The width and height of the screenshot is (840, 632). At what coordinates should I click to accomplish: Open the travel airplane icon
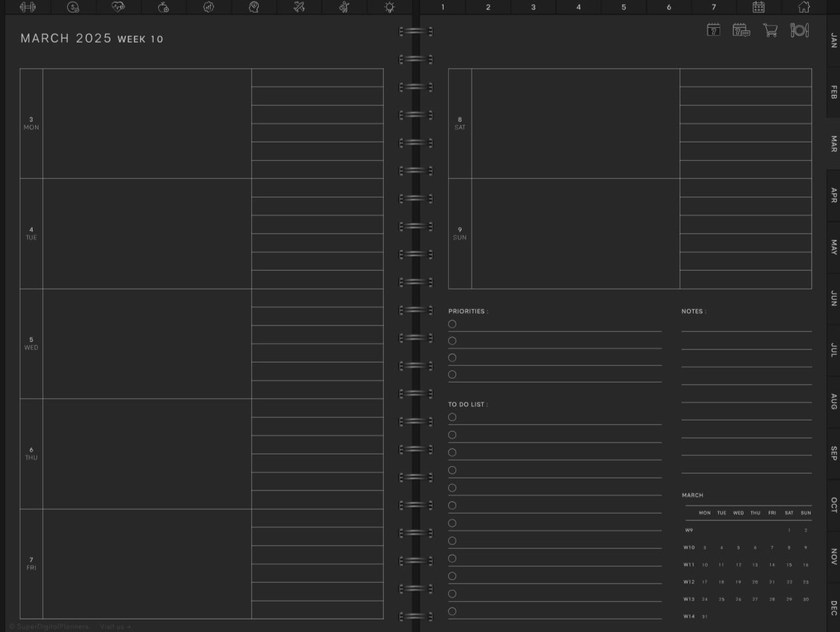point(299,7)
